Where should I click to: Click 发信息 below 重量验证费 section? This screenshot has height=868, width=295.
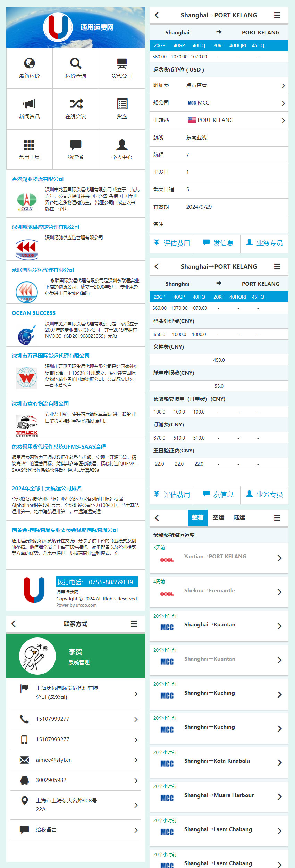(x=218, y=494)
